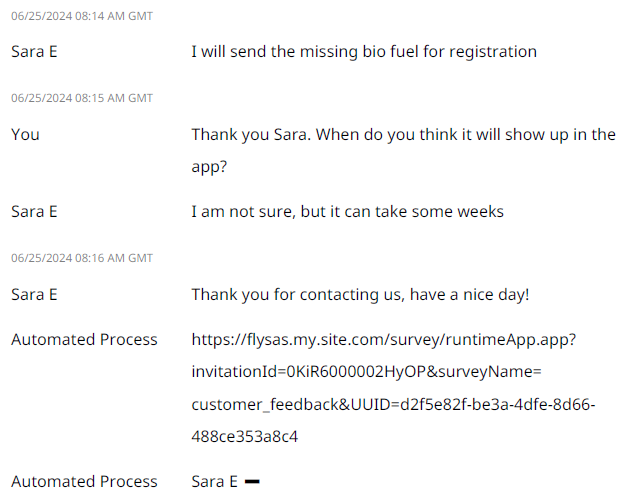Open the flysas survey link
The height and width of the screenshot is (502, 617).
click(383, 340)
